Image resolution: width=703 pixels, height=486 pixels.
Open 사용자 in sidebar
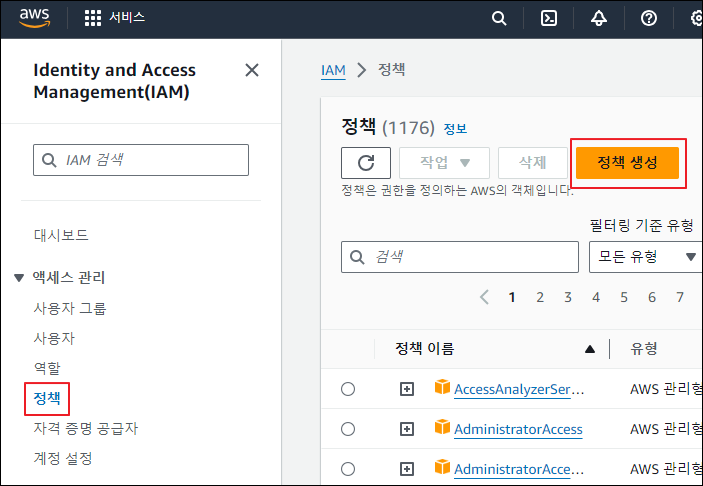tap(54, 338)
